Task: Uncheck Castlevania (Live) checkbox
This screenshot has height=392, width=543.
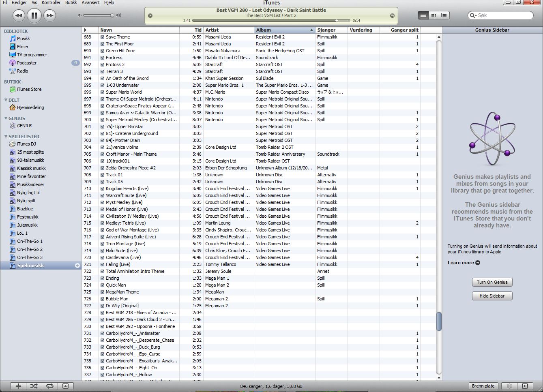Action: pyautogui.click(x=103, y=257)
